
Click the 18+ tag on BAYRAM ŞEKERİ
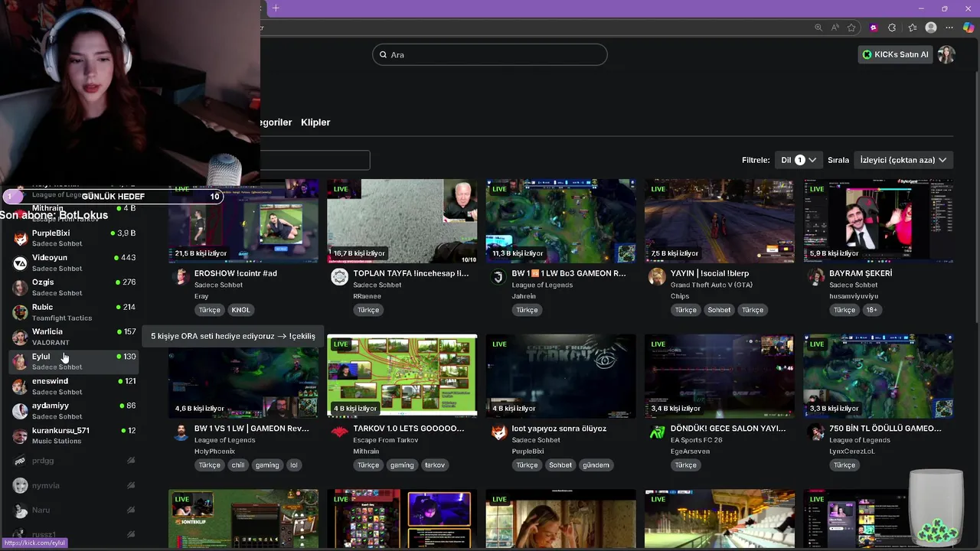pos(871,310)
